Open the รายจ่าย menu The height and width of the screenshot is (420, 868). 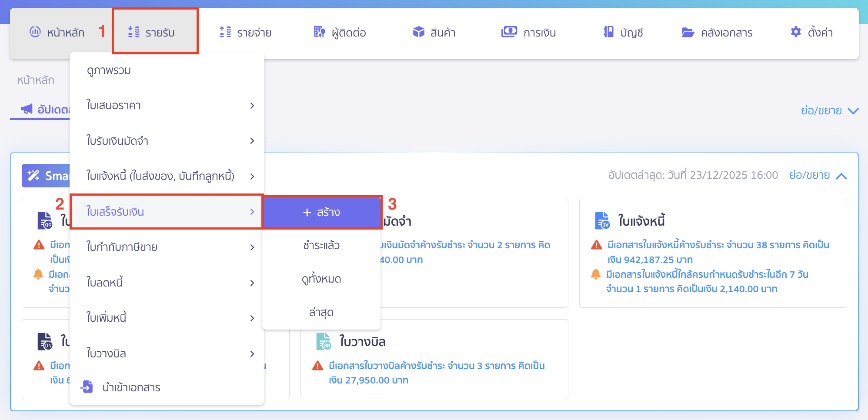[x=245, y=32]
